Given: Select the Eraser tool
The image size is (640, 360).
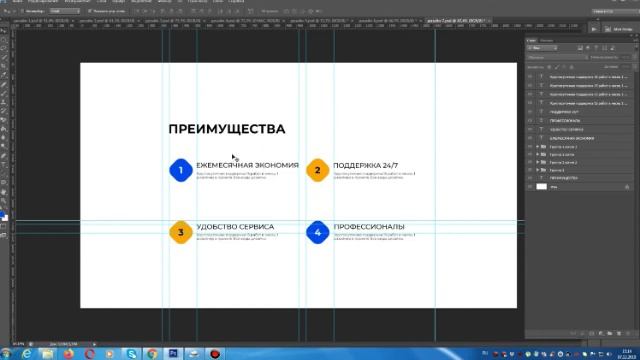Looking at the screenshot, I should pos(4,120).
